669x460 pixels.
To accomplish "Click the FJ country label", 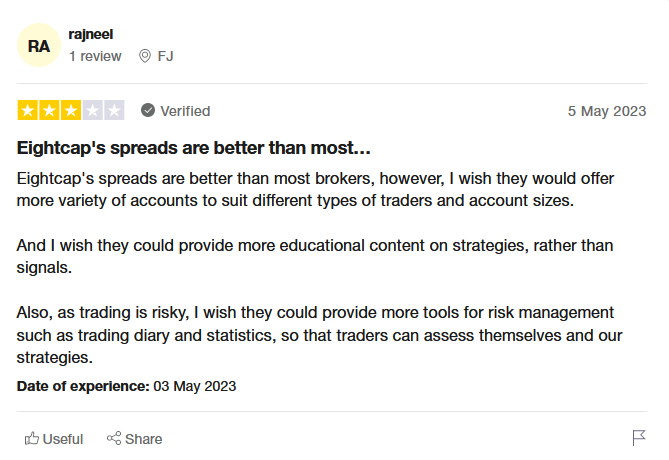I will (165, 56).
